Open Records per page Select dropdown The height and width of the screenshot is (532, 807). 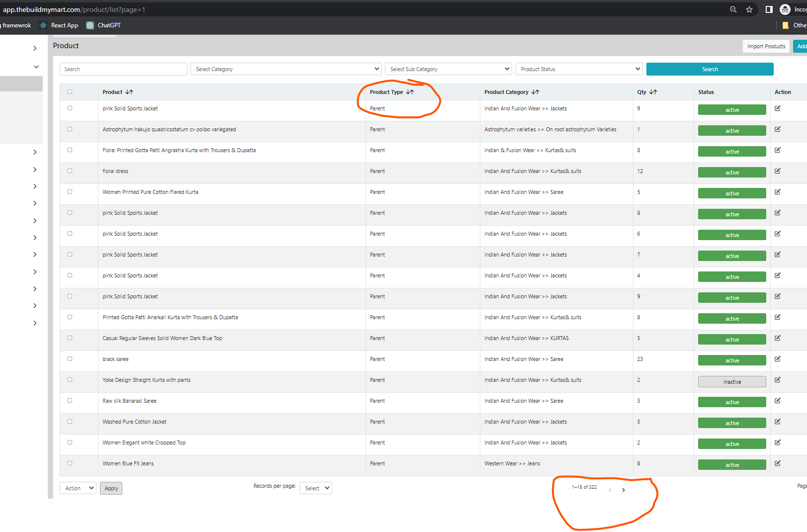coord(316,488)
